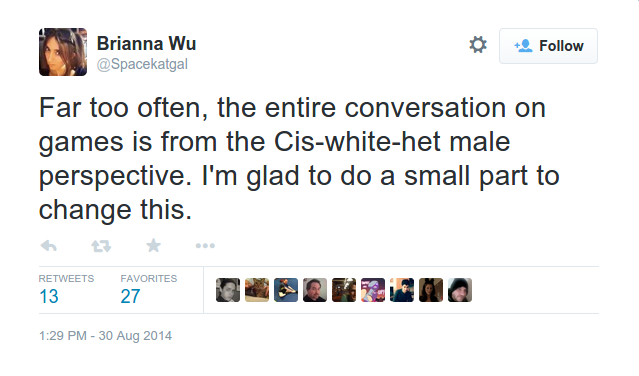Viewport: 639px width, 376px height.
Task: View the 13 retweets count
Action: coord(49,296)
